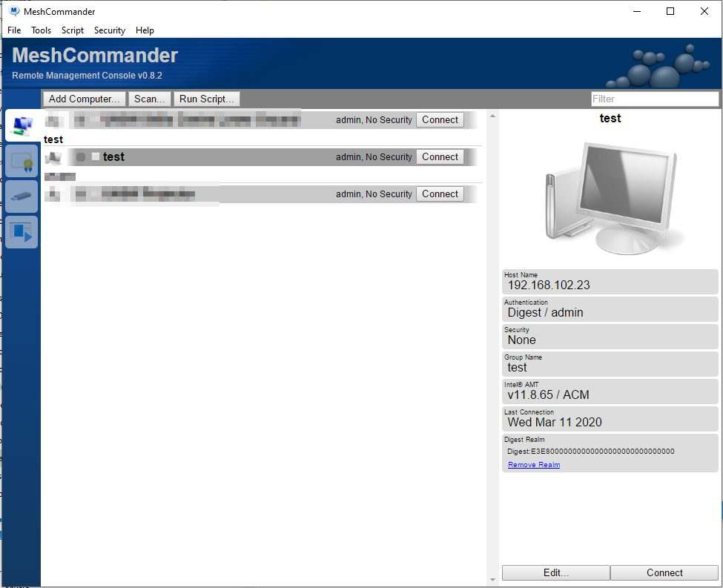Open the Certificate Manager sidebar icon
Viewport: 723px width, 588px height.
coord(22,161)
